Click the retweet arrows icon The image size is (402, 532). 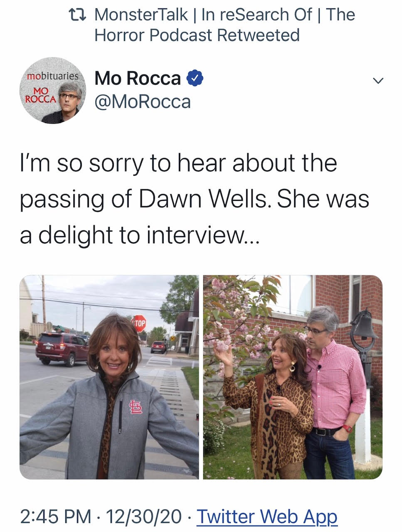pos(77,15)
